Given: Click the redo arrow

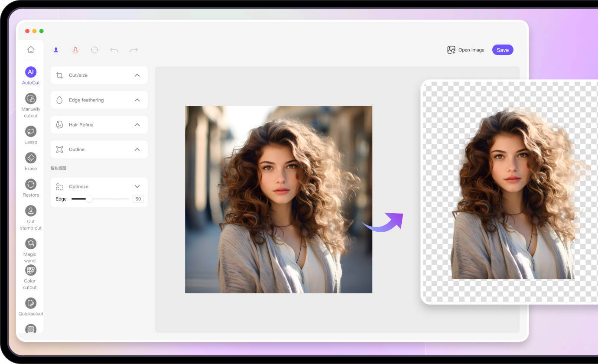Looking at the screenshot, I should [x=134, y=50].
